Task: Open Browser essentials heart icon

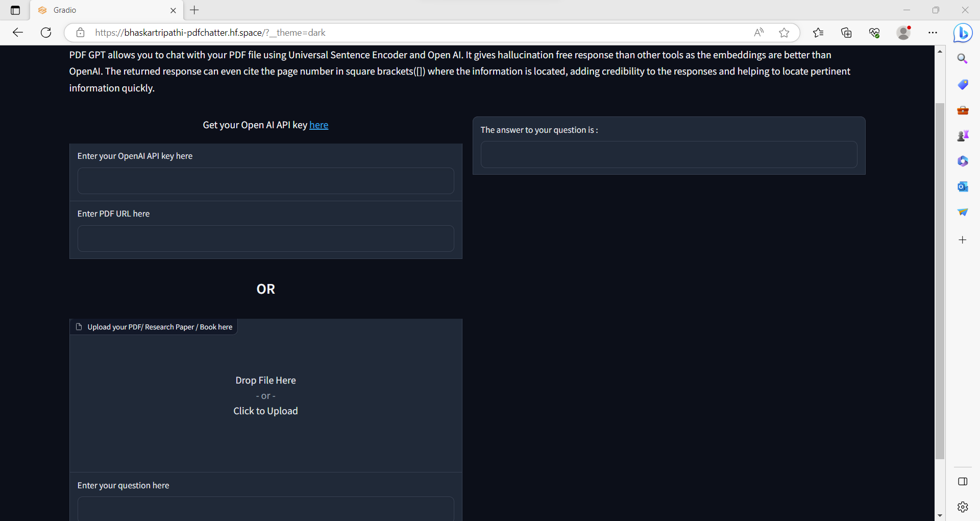Action: [x=874, y=33]
